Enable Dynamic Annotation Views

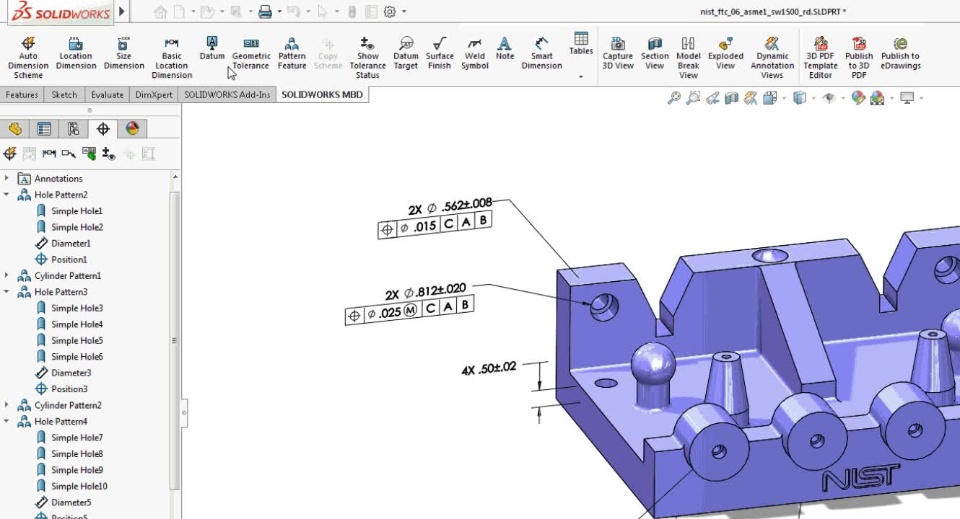coord(772,57)
